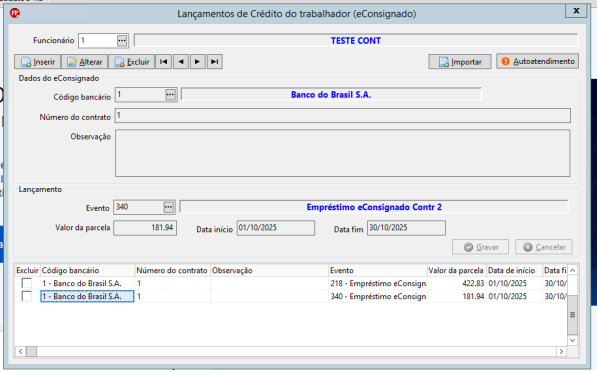
Task: Click Evento column header
Action: [378, 270]
